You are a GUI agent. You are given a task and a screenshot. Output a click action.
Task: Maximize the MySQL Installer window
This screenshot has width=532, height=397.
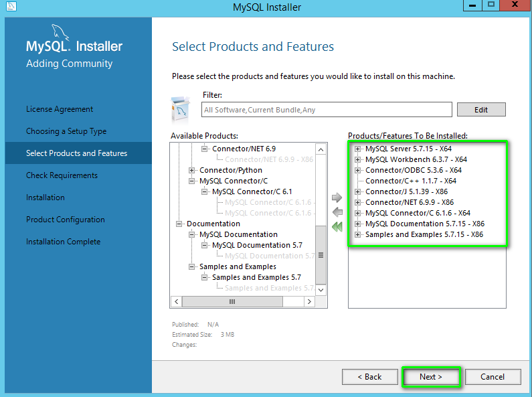[x=491, y=5]
